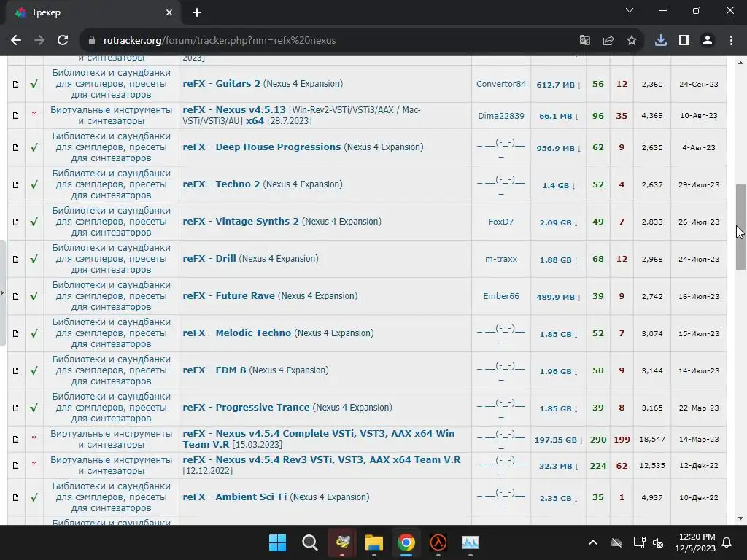Viewport: 747px width, 560px height.
Task: Show hidden system tray icons
Action: pyautogui.click(x=592, y=542)
